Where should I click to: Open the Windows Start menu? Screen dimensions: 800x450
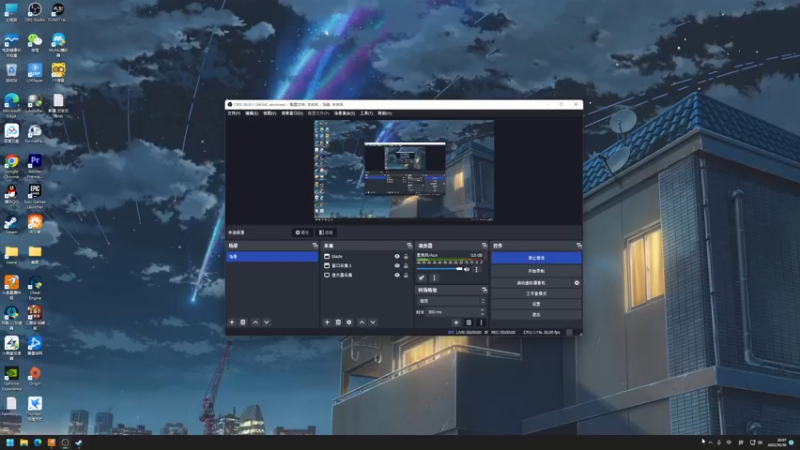click(x=10, y=442)
